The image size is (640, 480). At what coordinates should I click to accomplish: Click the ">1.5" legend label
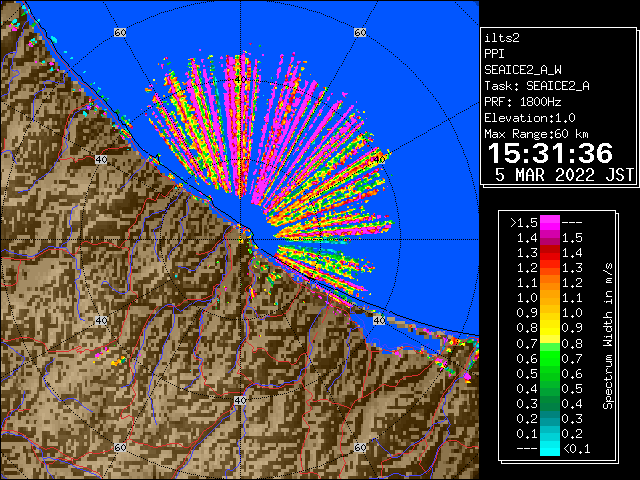click(x=524, y=223)
